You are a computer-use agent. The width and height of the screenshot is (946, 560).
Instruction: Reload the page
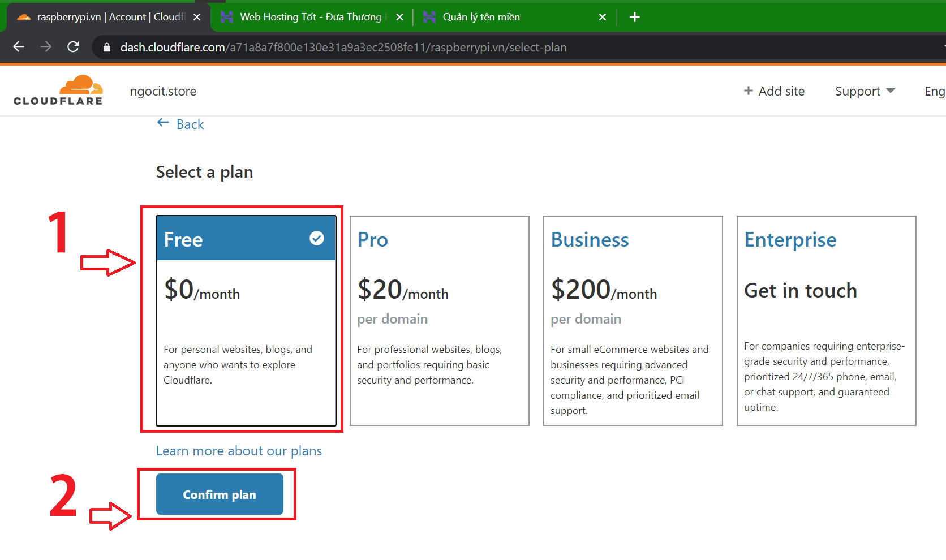tap(73, 47)
